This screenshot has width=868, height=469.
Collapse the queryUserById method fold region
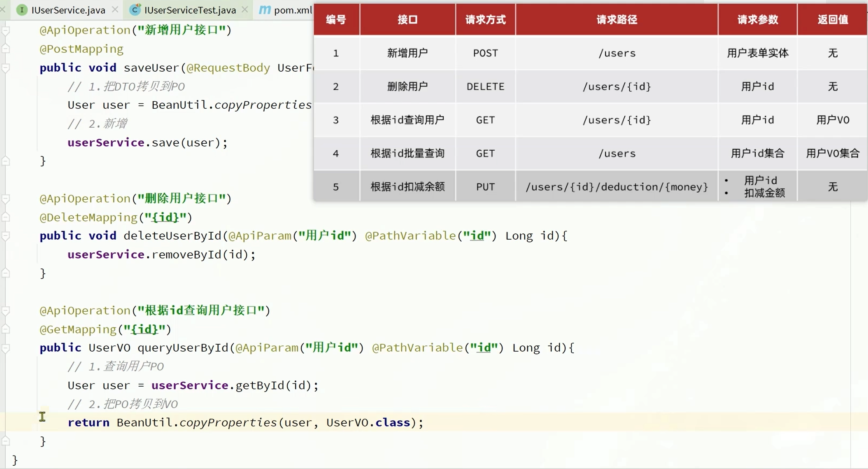[x=6, y=348]
